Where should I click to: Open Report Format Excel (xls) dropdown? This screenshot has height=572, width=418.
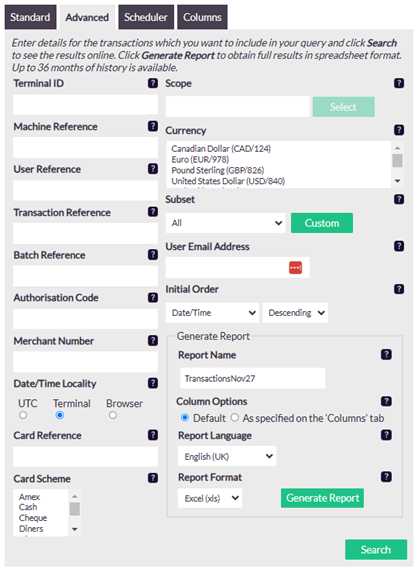tap(210, 498)
